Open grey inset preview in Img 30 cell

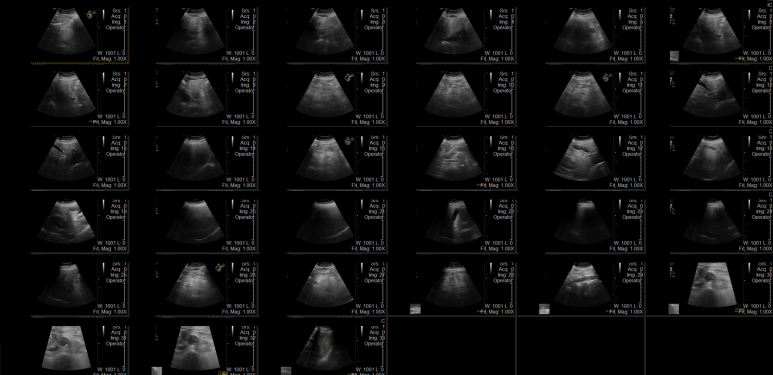tap(673, 309)
